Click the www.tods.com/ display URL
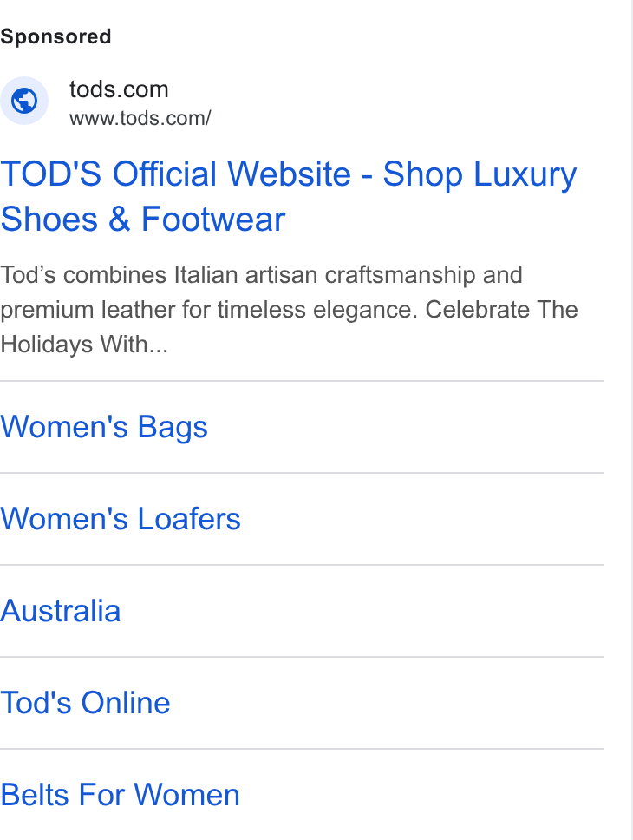The height and width of the screenshot is (840, 633). click(140, 118)
